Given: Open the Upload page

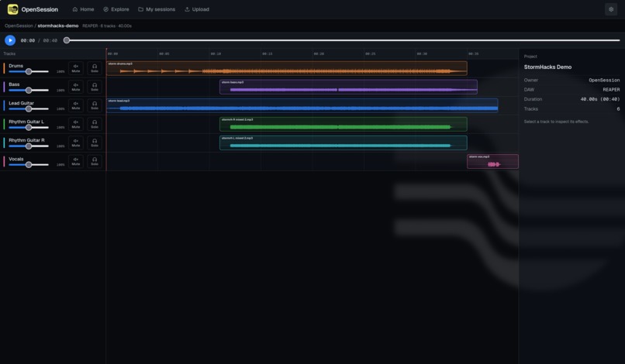Looking at the screenshot, I should click(197, 9).
